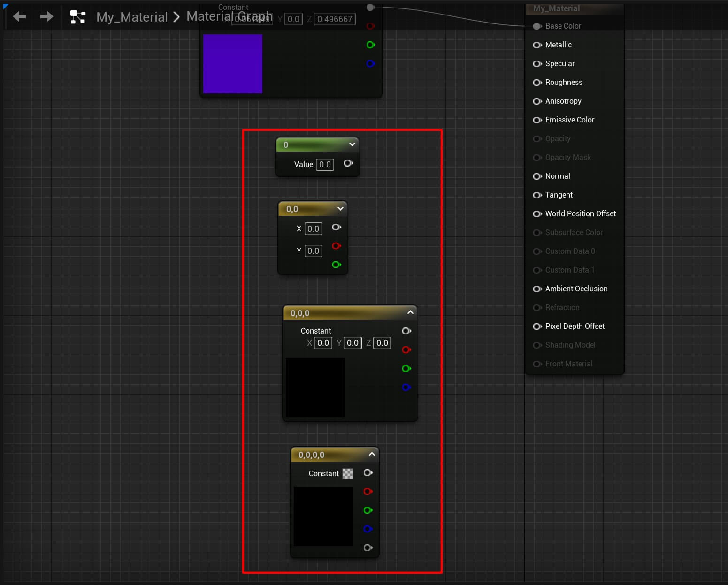This screenshot has height=585, width=728.
Task: Click the Base Color input pin
Action: (x=537, y=26)
